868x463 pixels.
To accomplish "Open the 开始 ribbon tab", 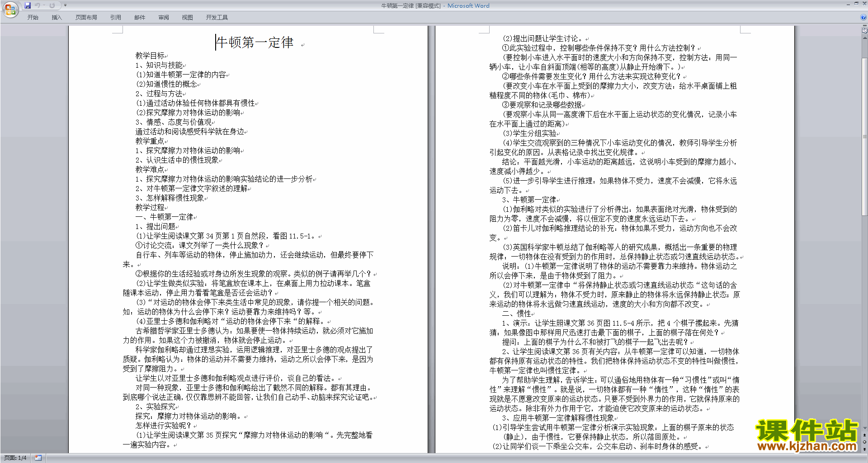I will (x=33, y=18).
